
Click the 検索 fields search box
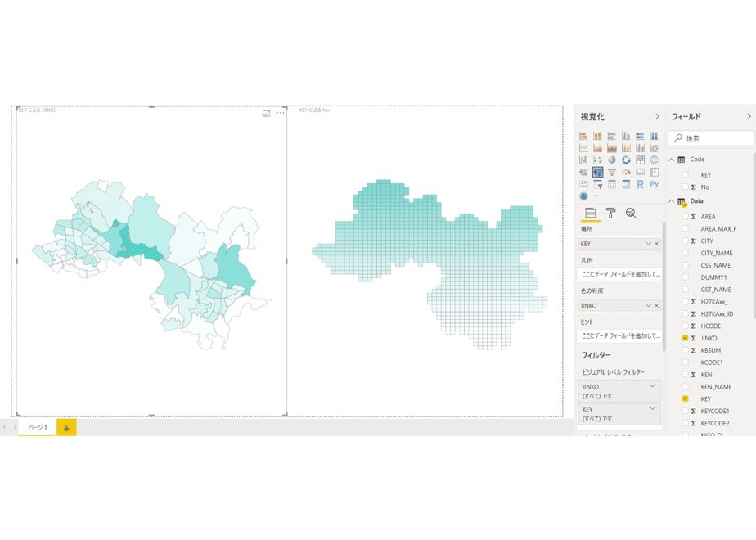[711, 138]
